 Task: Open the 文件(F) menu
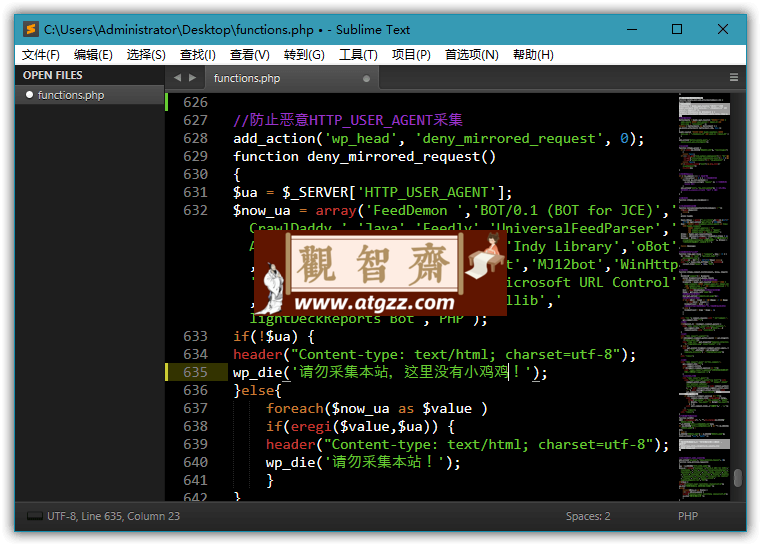tap(41, 55)
